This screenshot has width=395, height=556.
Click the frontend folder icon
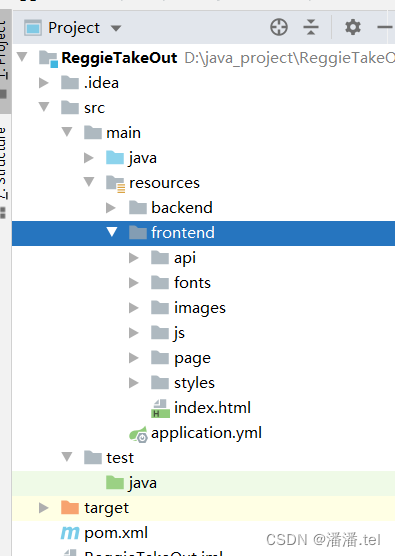point(138,233)
